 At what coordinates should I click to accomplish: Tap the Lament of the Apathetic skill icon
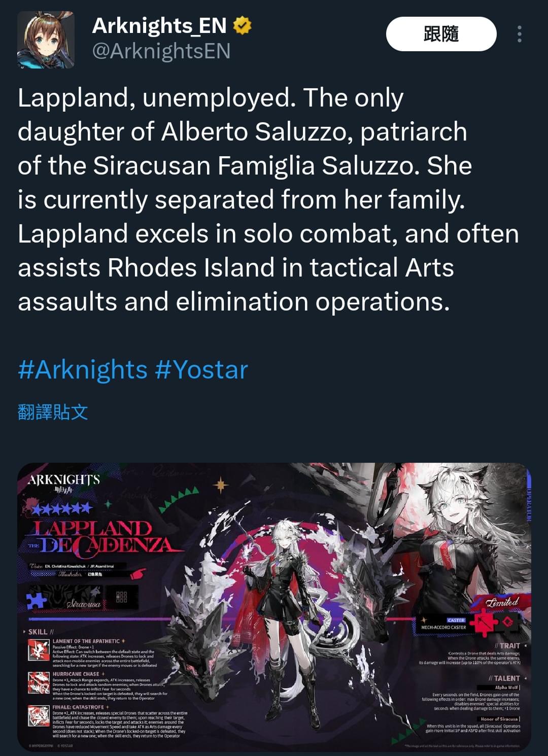(x=39, y=651)
